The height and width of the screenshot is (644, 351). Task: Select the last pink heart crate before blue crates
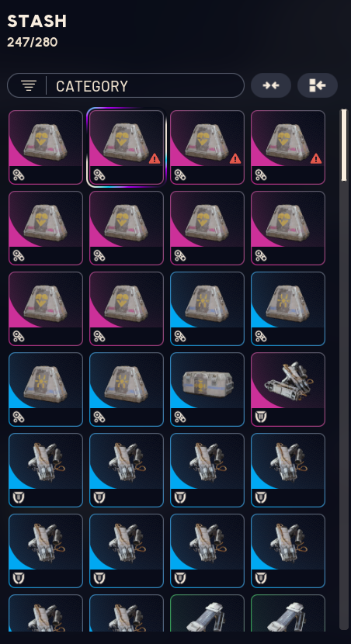[126, 309]
